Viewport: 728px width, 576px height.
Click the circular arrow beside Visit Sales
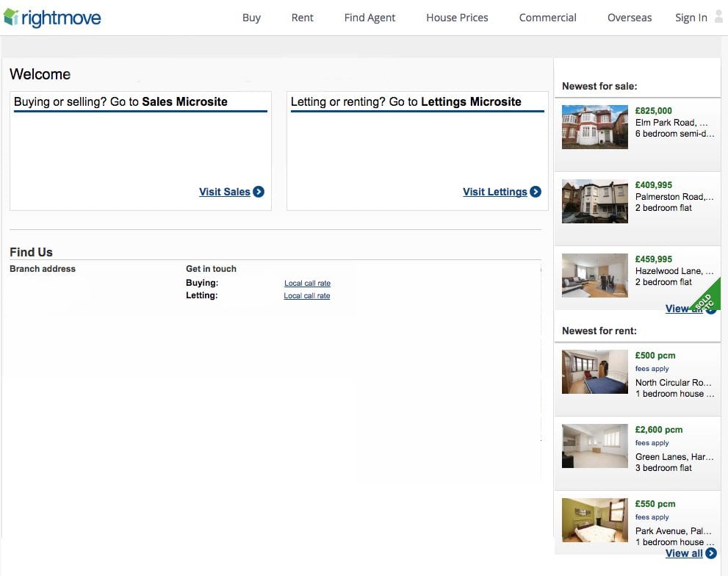(259, 192)
